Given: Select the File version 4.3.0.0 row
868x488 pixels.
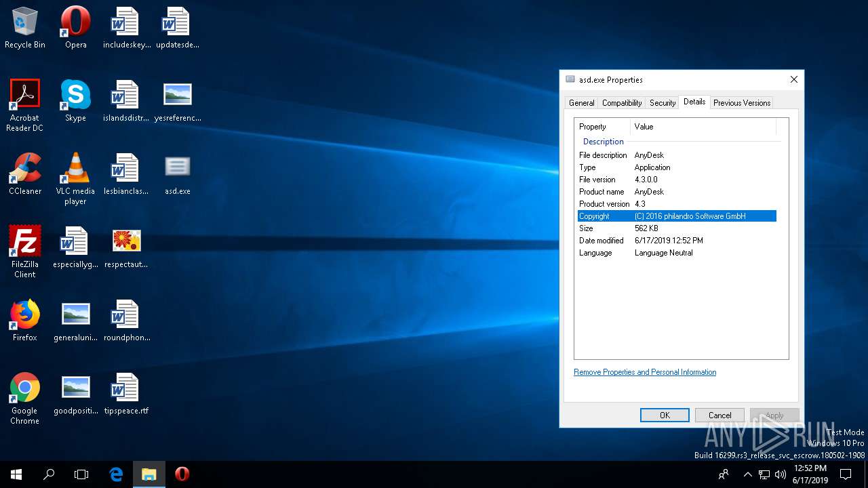Looking at the screenshot, I should point(677,180).
